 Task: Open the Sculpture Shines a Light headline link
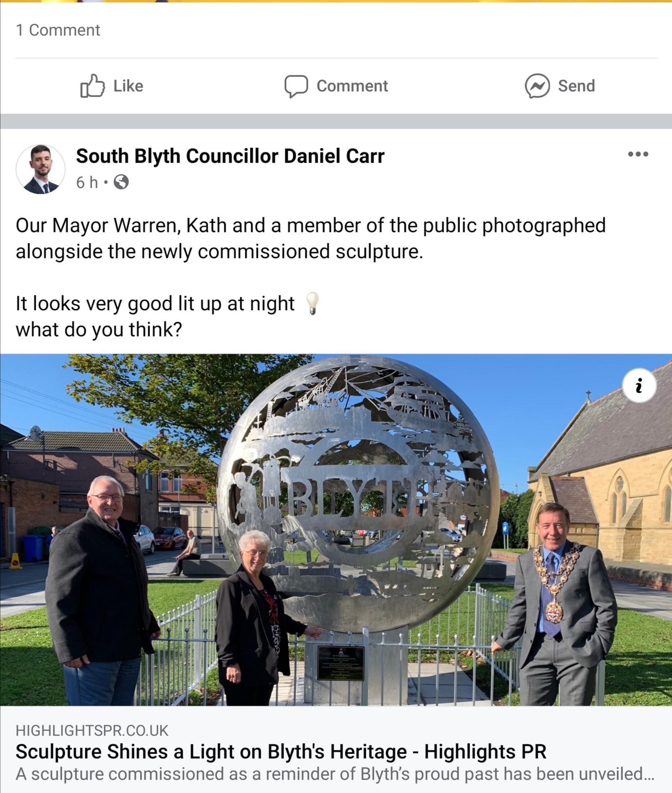(x=281, y=752)
